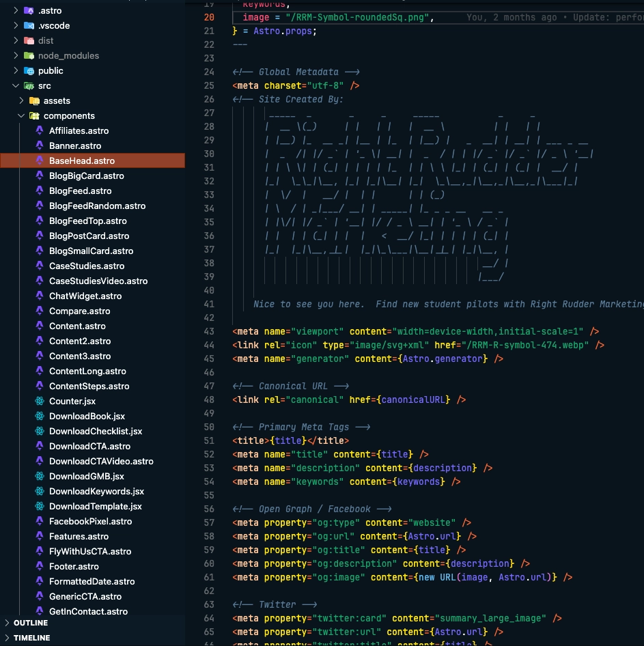644x646 pixels.
Task: Click React icon beside DownloadGMB.jsx
Action: [40, 476]
